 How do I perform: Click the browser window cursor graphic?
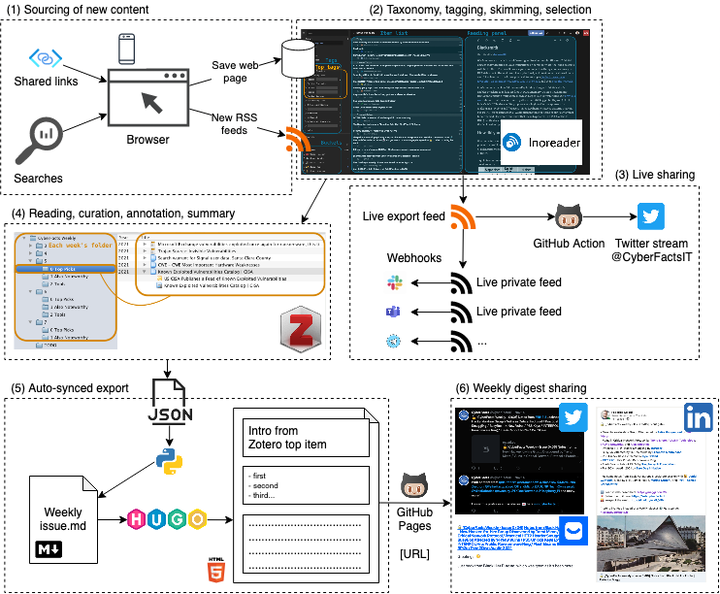click(x=153, y=102)
